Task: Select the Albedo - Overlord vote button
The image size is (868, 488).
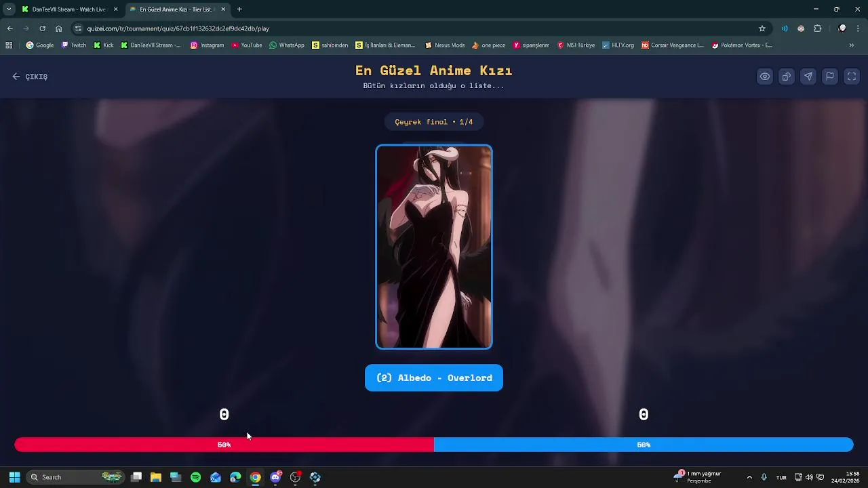Action: point(434,378)
